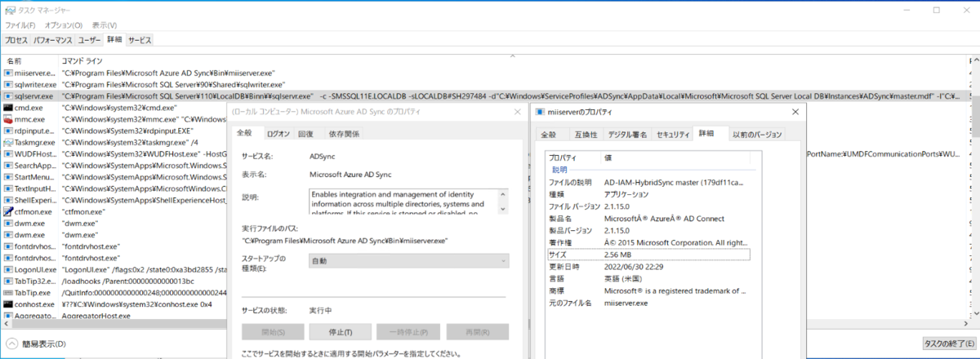Select the 互換性 tab
Screen dimensions: 980x359
click(586, 135)
